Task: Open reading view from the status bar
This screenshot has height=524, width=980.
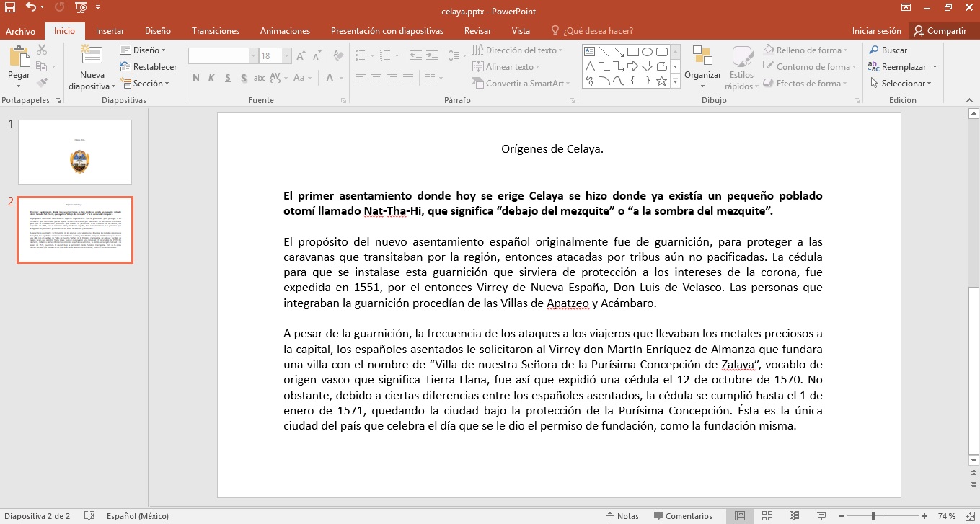Action: point(794,516)
